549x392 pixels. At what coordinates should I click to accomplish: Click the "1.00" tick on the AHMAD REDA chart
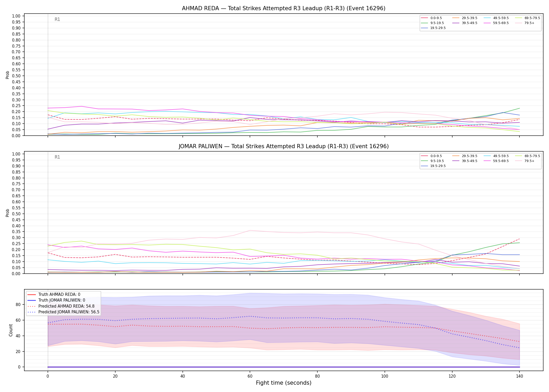16,16
